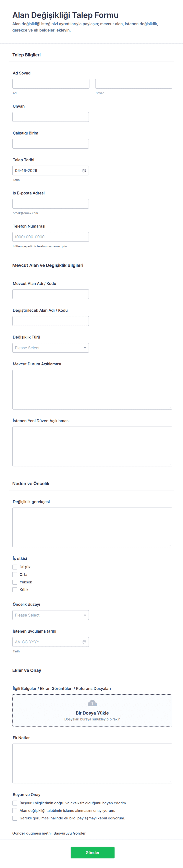Click the İş E-posta Adresi field
The width and height of the screenshot is (183, 868).
(51, 204)
